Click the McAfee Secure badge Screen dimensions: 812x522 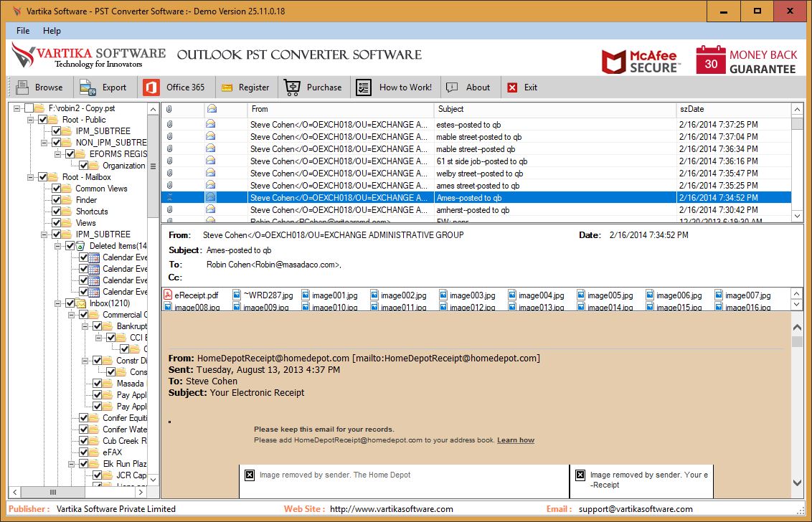(x=641, y=61)
